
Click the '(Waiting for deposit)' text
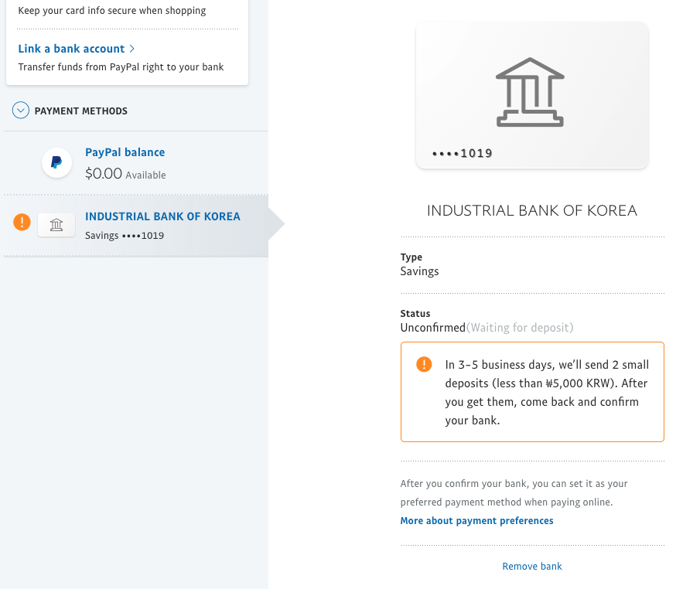[x=520, y=328]
